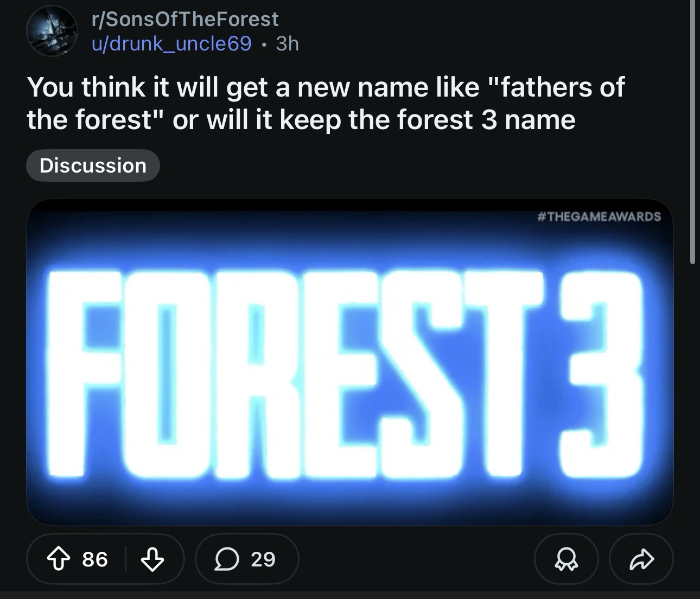Open the post by its title text

point(326,103)
